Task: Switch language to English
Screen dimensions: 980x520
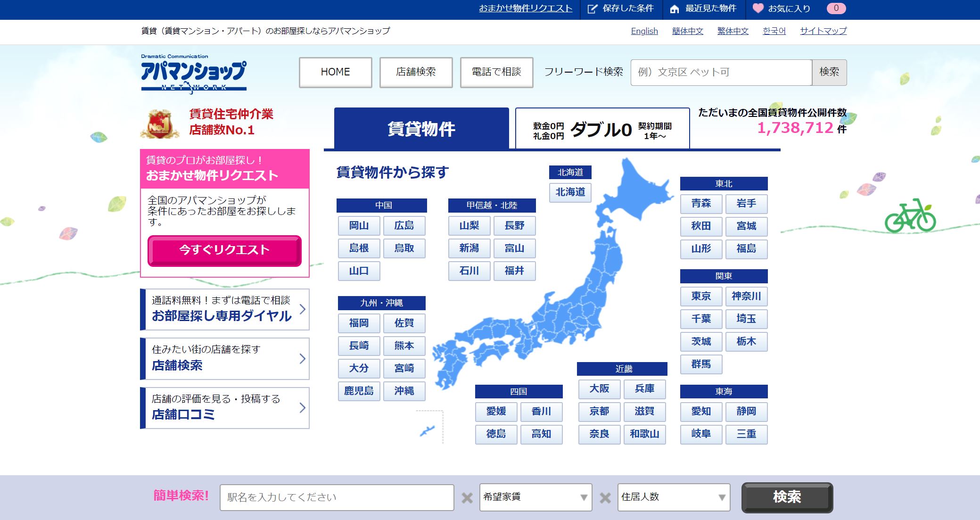Action: coord(644,31)
